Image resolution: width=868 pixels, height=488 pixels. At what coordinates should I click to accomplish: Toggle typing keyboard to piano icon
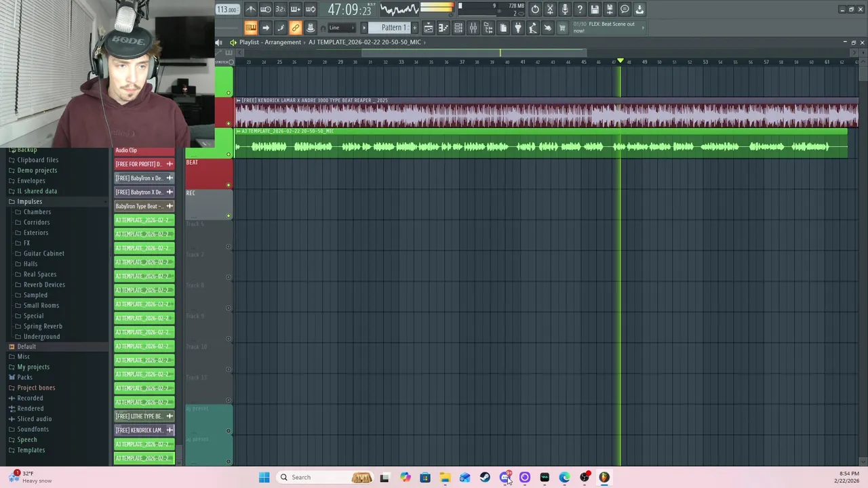point(251,28)
